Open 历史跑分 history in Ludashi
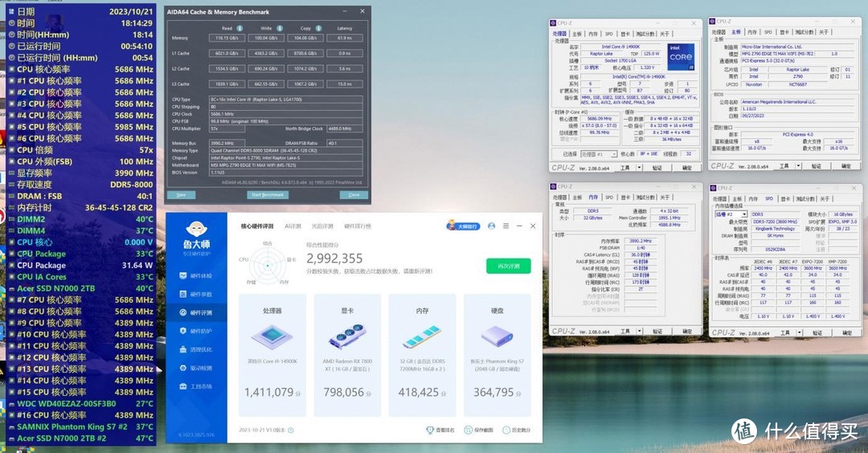The width and height of the screenshot is (868, 453). pos(517,430)
